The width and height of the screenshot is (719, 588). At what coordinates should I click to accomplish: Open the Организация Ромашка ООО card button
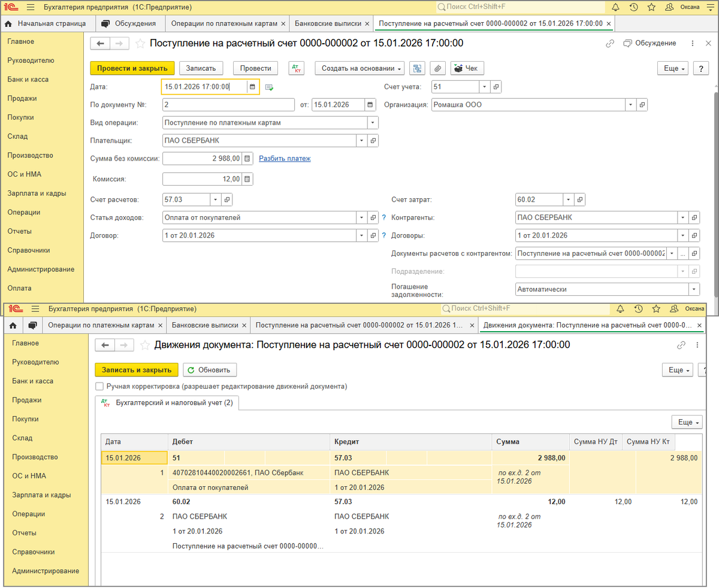pyautogui.click(x=642, y=105)
